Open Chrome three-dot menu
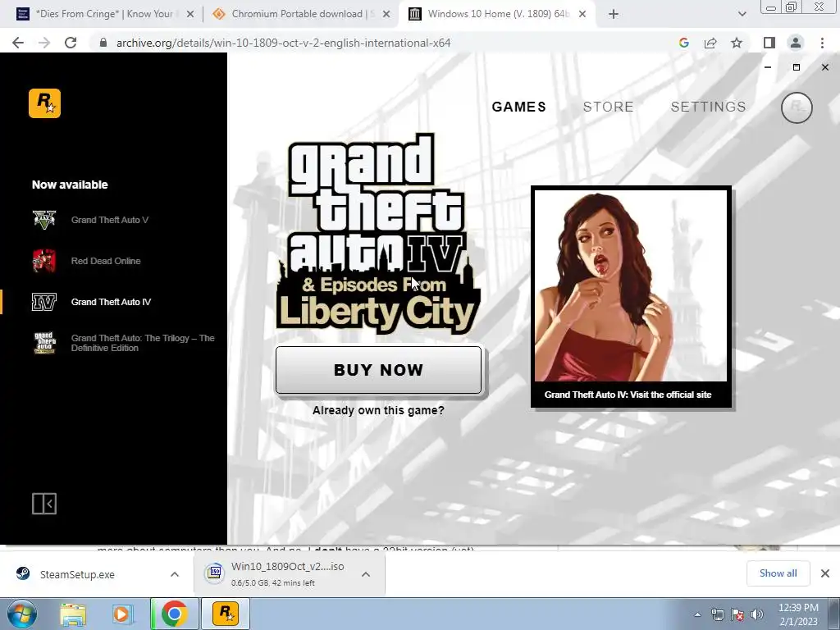The height and width of the screenshot is (630, 840). point(822,43)
